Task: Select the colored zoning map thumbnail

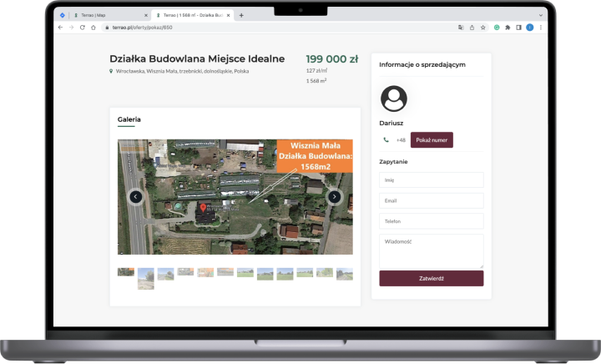Action: tap(205, 272)
